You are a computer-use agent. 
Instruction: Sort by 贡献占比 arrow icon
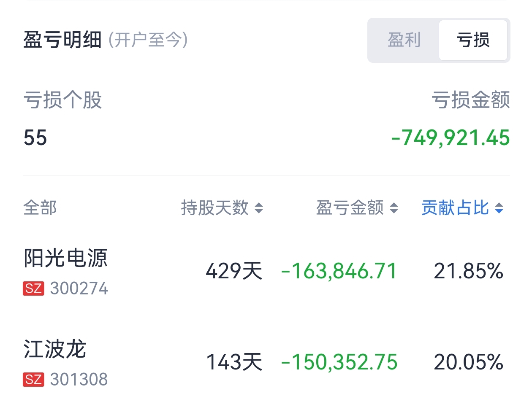pyautogui.click(x=499, y=208)
